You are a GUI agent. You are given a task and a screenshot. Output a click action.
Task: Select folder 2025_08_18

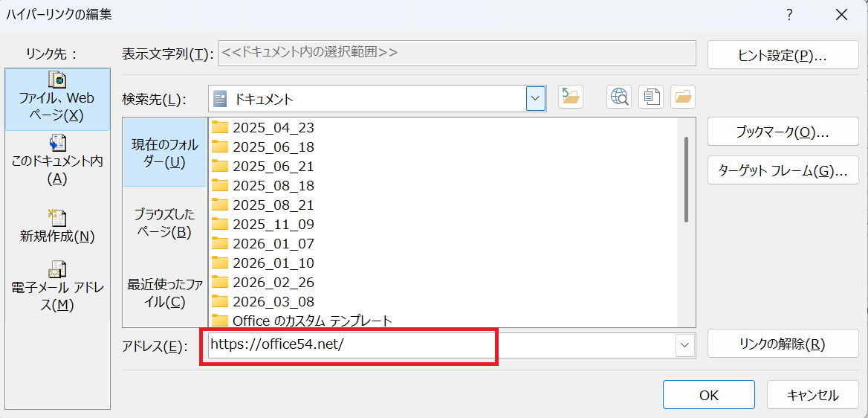263,186
